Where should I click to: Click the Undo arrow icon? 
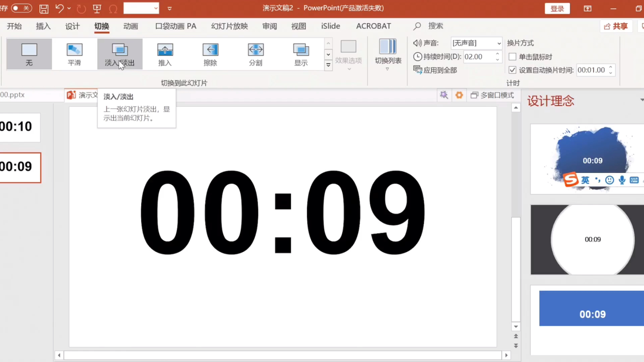(59, 8)
